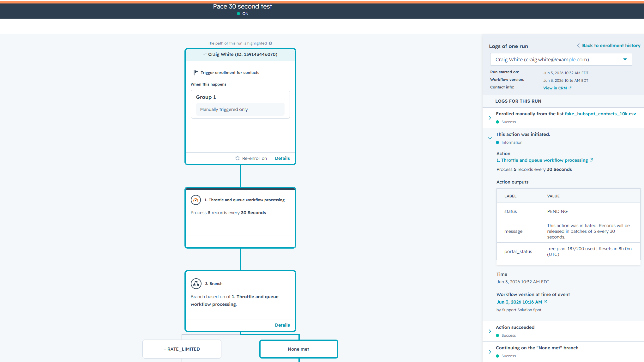
Task: Collapse the This action was initiated log
Action: (x=490, y=138)
